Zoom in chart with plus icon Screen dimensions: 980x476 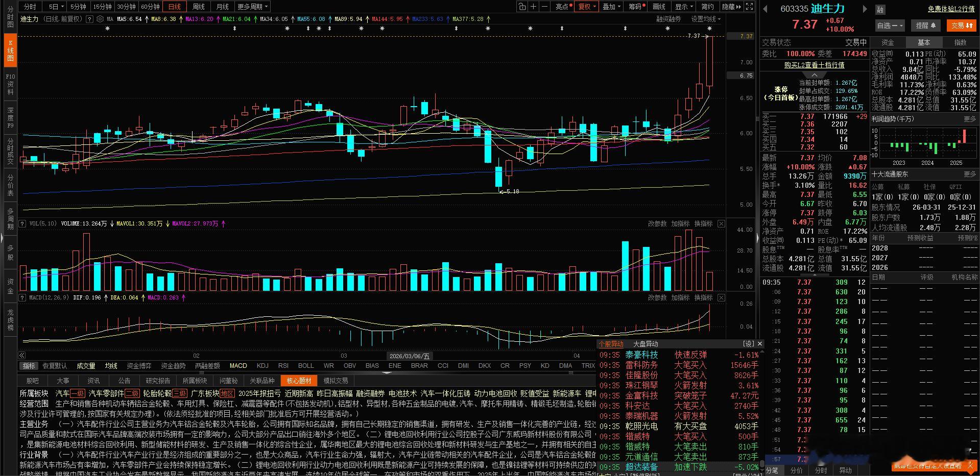(533, 7)
